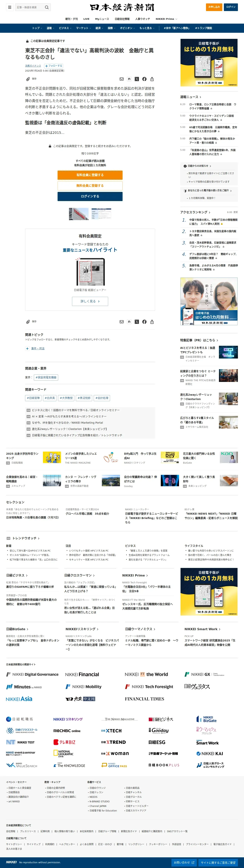Open share options icon under the headline

click(x=152, y=79)
